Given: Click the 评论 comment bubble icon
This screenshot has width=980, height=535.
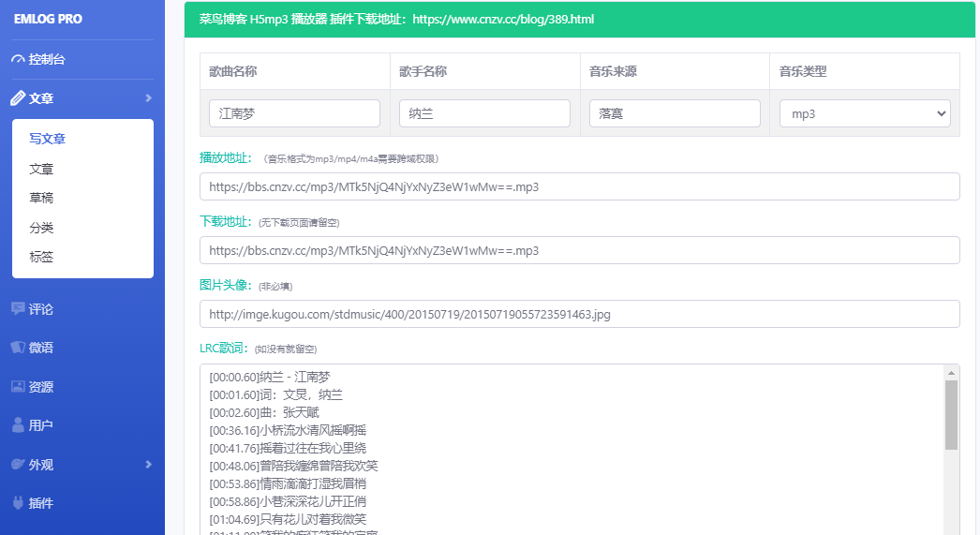Looking at the screenshot, I should tap(18, 308).
